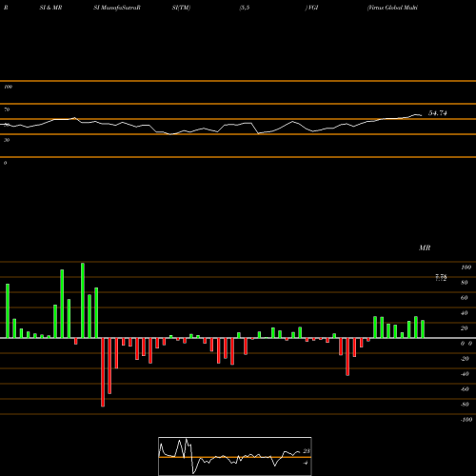Click the MR axis label -40
Viewport: 476px width, 476px height.
pos(465,374)
